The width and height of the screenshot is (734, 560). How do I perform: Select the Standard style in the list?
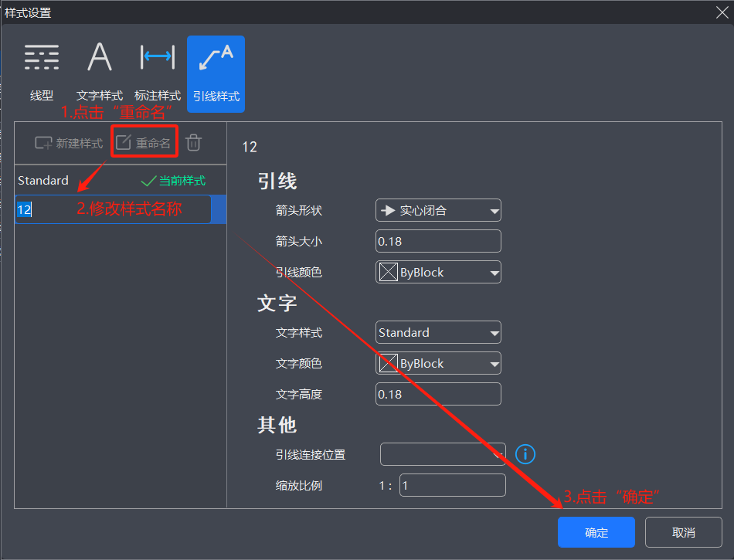tap(43, 181)
